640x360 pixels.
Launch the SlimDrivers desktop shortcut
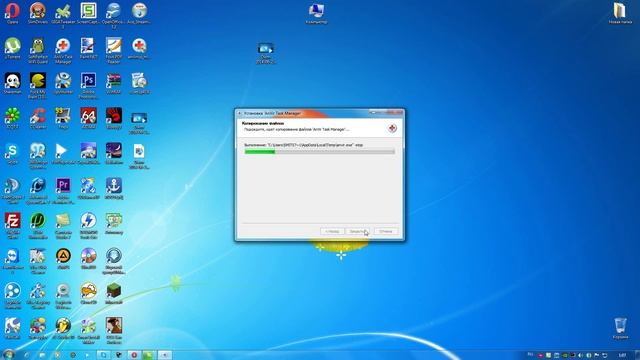coord(38,13)
